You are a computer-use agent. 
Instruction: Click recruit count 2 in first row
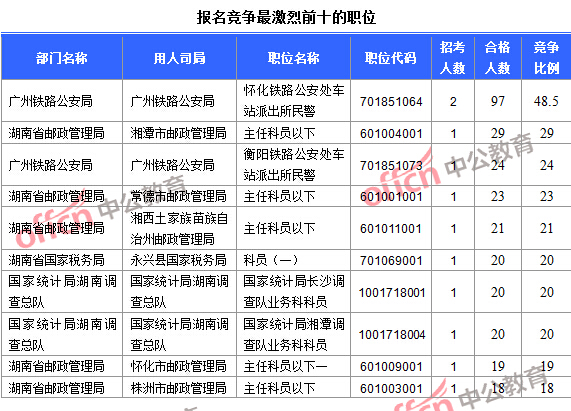[x=453, y=102]
